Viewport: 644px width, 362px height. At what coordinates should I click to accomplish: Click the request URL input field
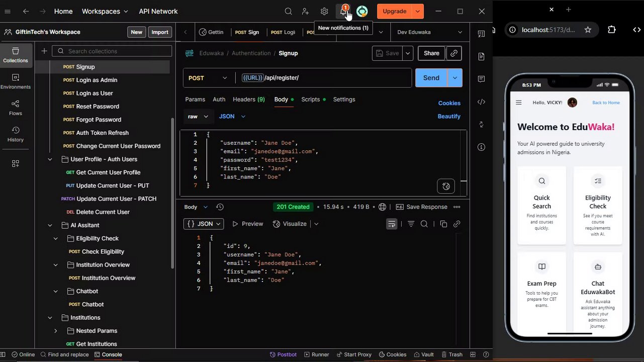[x=323, y=78]
